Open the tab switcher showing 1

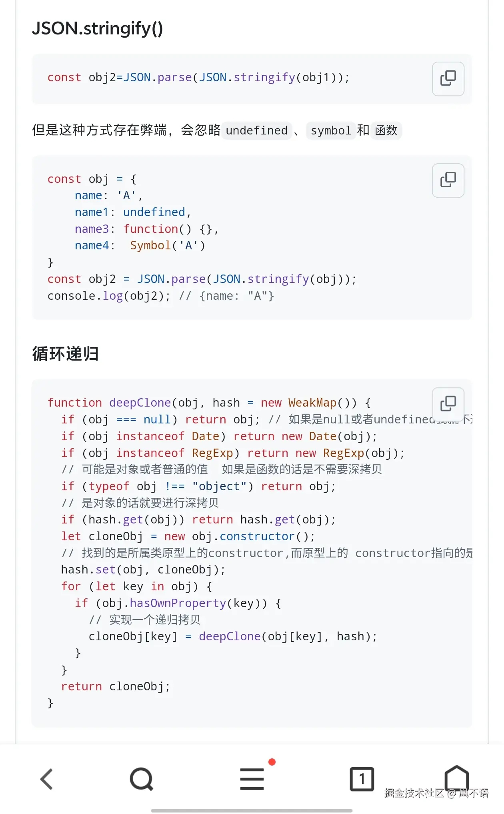tap(362, 779)
